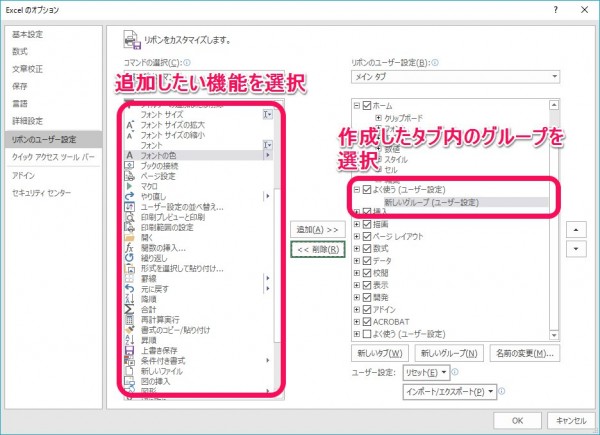Click the 名前の変更(M)... button
Viewport: 600px width, 435px height.
(525, 353)
